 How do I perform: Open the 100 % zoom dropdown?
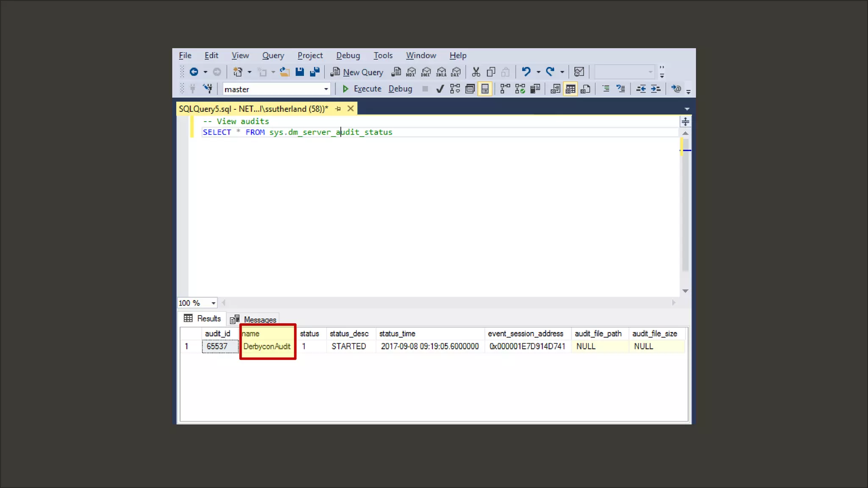(213, 303)
